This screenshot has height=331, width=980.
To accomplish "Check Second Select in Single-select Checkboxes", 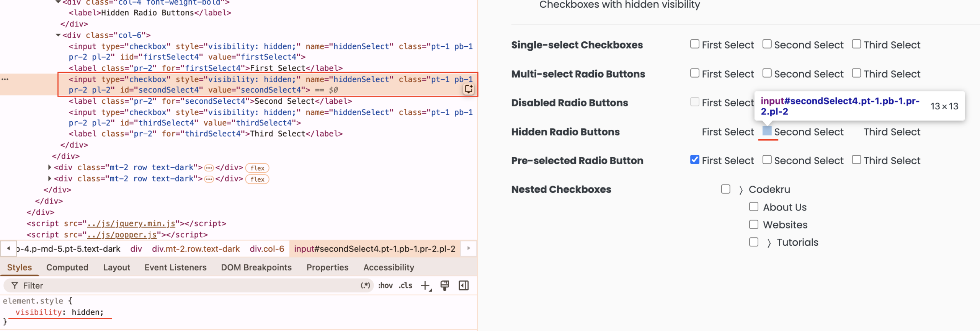I will [767, 44].
